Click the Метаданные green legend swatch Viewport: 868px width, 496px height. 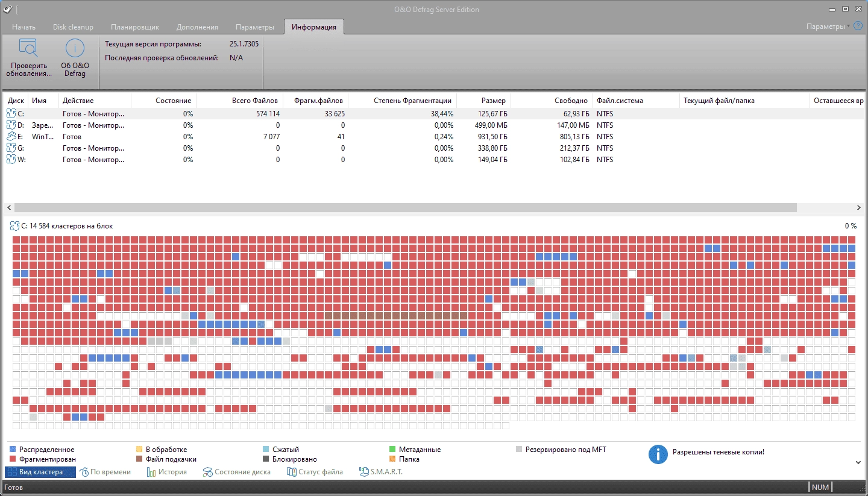392,450
